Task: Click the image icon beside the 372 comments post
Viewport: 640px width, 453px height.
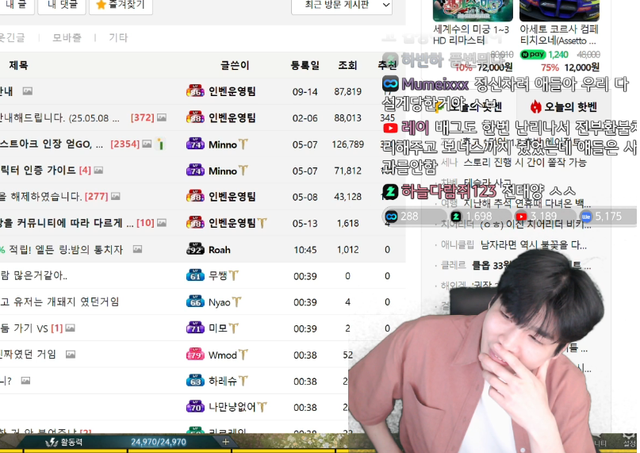Action: pyautogui.click(x=162, y=118)
